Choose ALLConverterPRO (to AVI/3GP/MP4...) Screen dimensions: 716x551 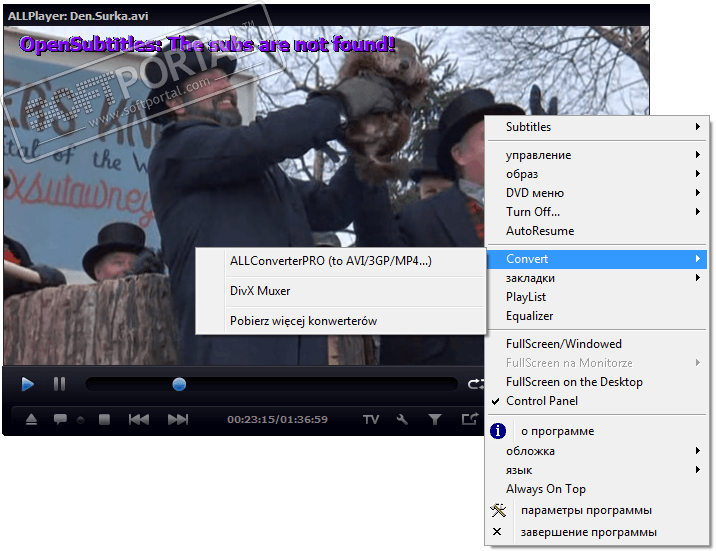(x=341, y=261)
